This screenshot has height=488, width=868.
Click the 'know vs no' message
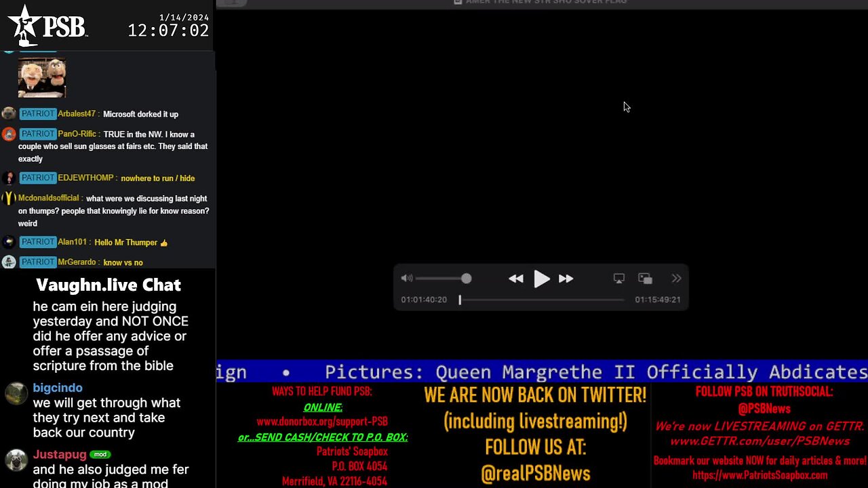click(123, 263)
